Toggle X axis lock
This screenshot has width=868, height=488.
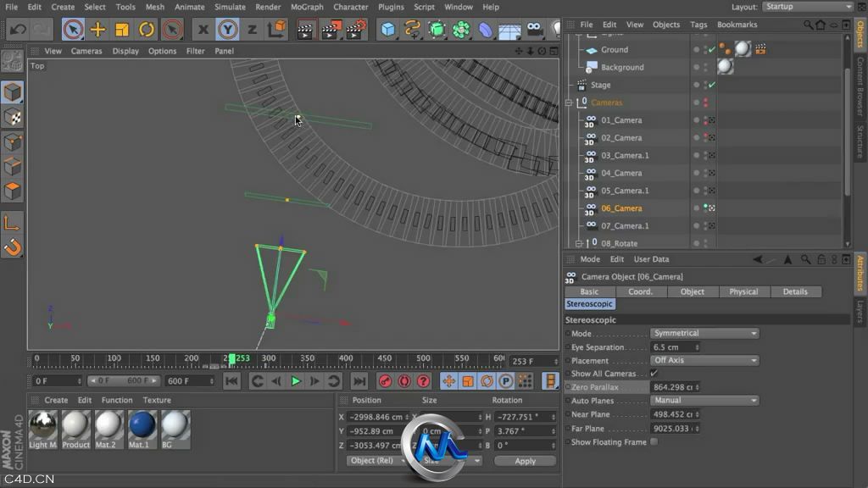(203, 30)
